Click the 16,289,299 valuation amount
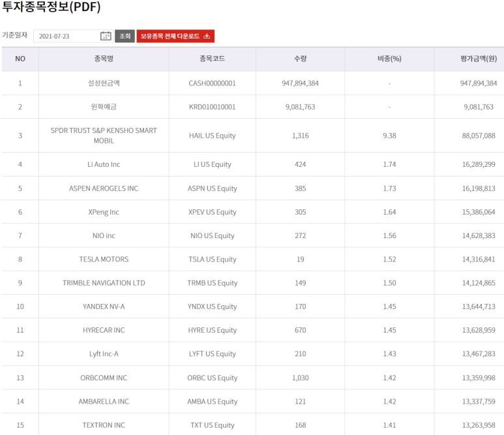This screenshot has width=504, height=435. point(479,164)
